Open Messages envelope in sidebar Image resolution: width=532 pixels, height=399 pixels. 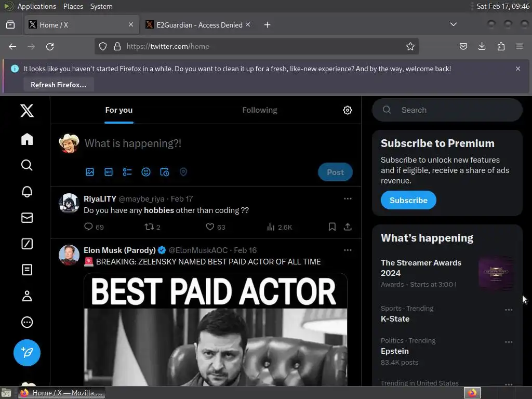pyautogui.click(x=27, y=218)
